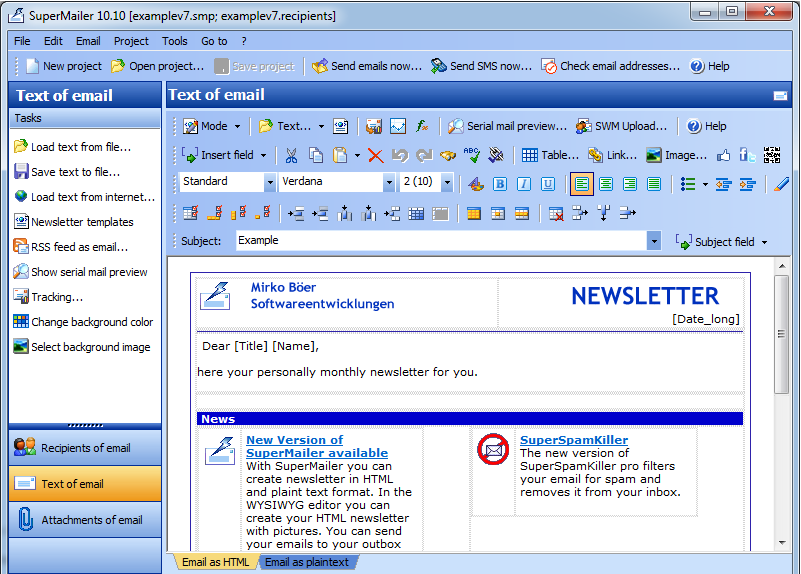Align text right

click(x=630, y=184)
